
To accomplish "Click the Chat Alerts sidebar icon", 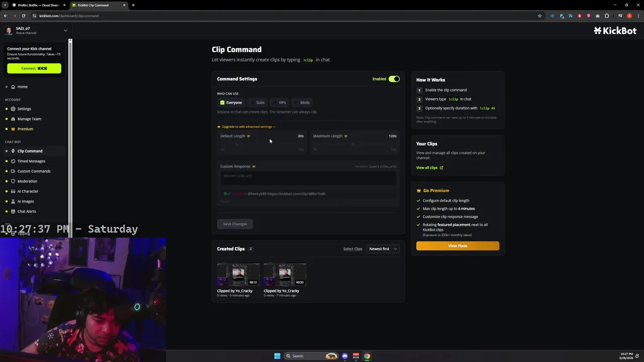I will (x=13, y=212).
